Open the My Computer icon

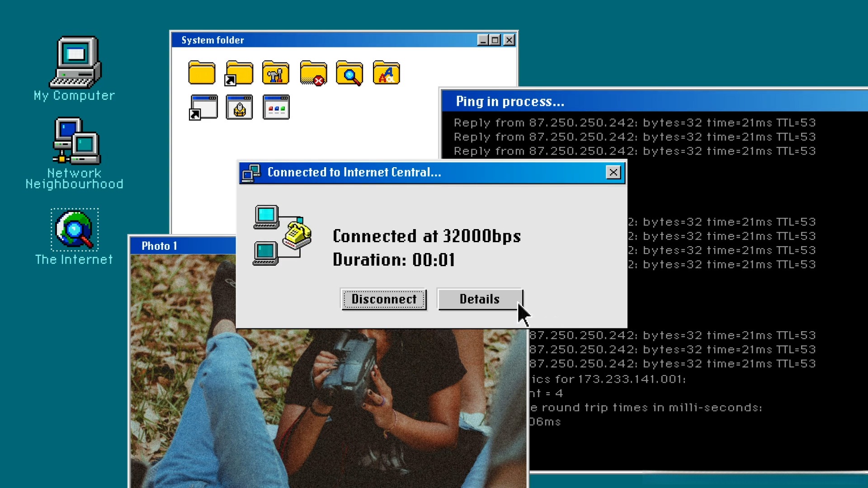pos(74,67)
